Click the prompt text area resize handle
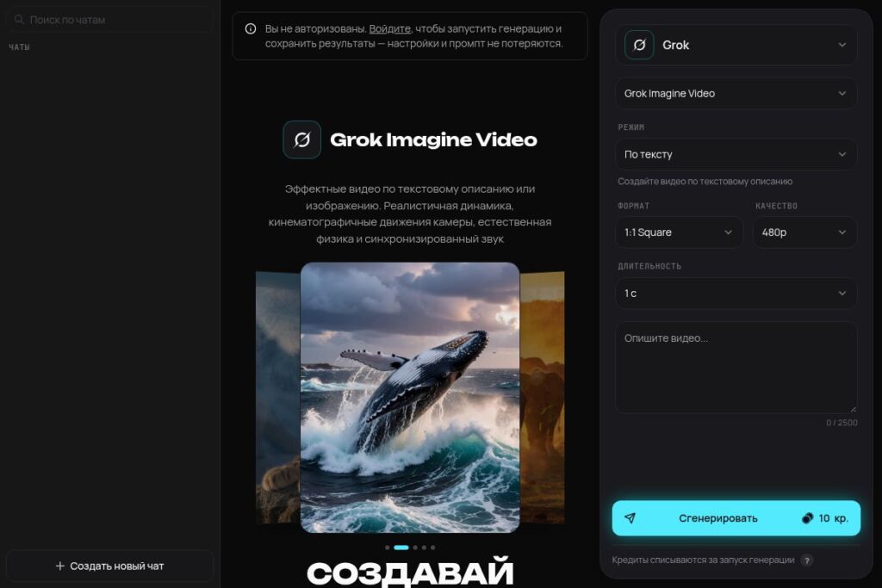Image resolution: width=882 pixels, height=588 pixels. tap(853, 409)
